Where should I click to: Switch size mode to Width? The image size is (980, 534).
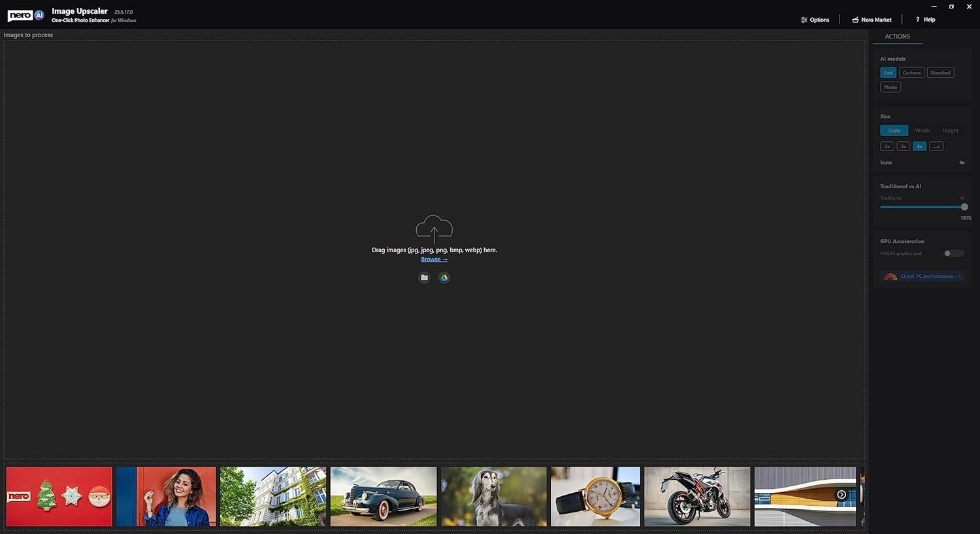922,131
